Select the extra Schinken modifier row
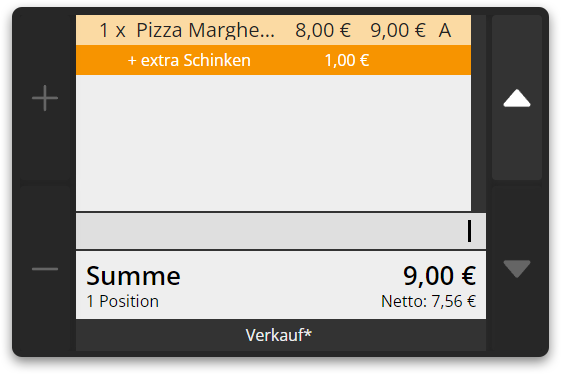 click(273, 60)
